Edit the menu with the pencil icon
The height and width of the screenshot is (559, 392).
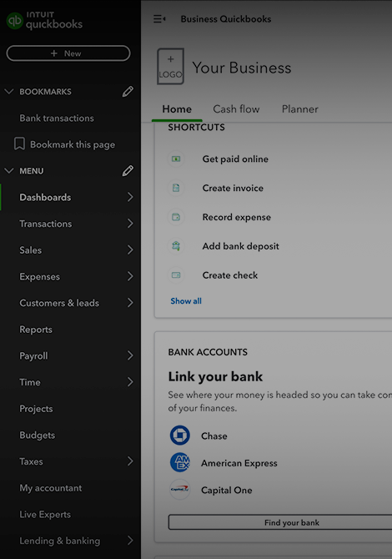(128, 171)
